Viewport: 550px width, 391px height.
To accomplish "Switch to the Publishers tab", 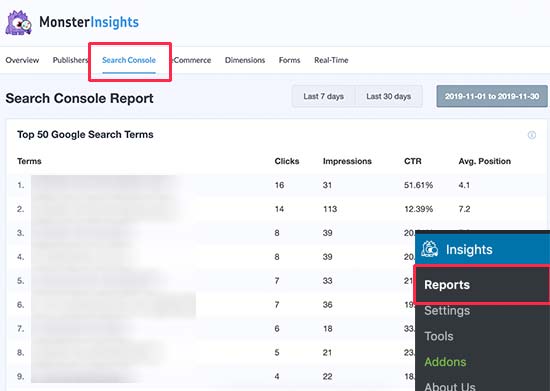I will [x=70, y=60].
